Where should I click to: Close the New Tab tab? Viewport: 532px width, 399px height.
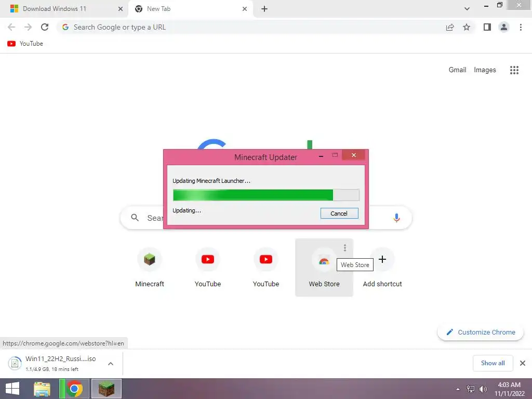(x=245, y=9)
